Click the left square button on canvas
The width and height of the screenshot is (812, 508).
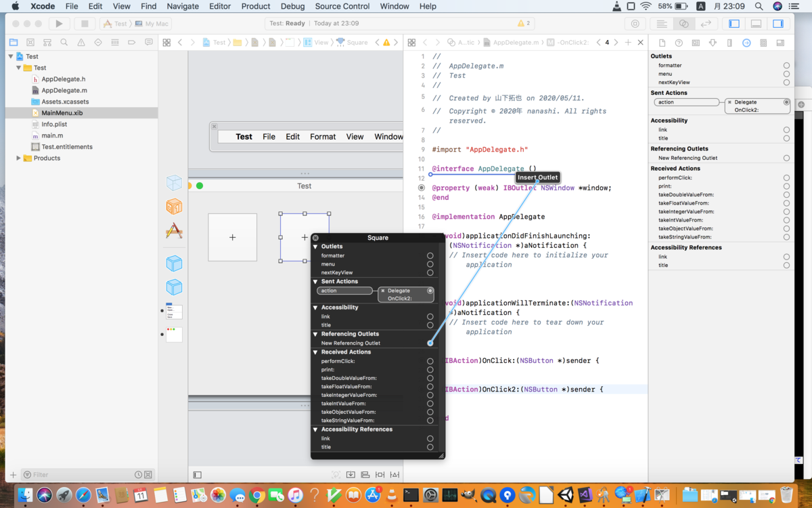[232, 237]
